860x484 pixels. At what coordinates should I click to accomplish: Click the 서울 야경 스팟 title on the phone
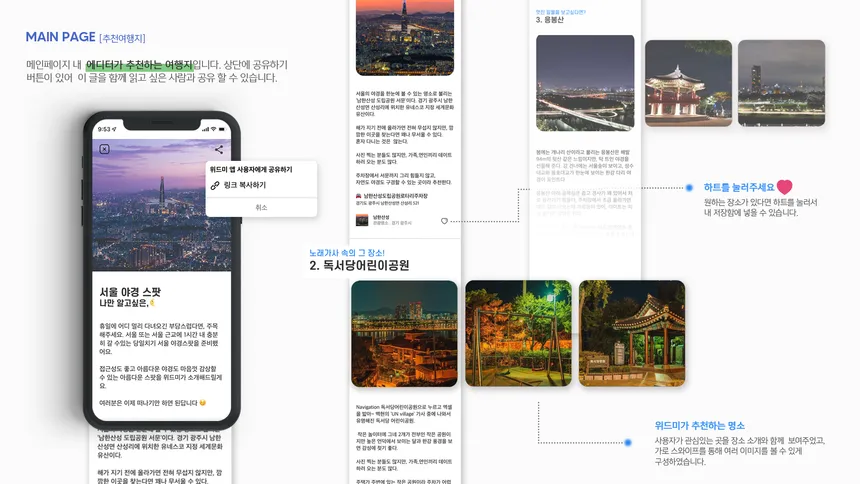click(130, 292)
